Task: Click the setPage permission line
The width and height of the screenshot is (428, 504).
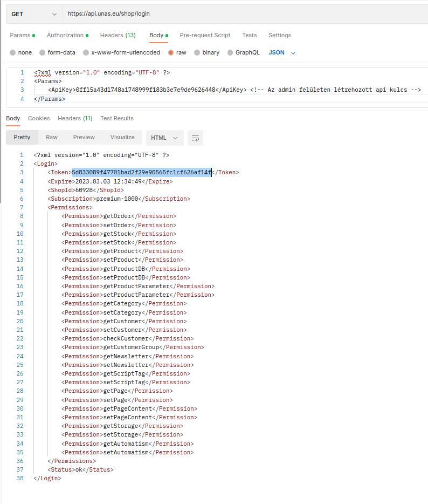Action: [117, 400]
